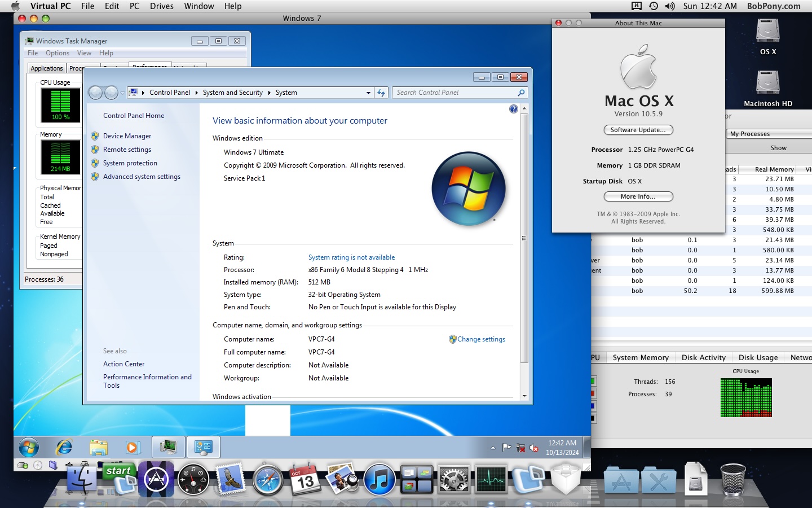Viewport: 812px width, 508px height.
Task: Select the Performance tab in Task Manager
Action: 149,67
